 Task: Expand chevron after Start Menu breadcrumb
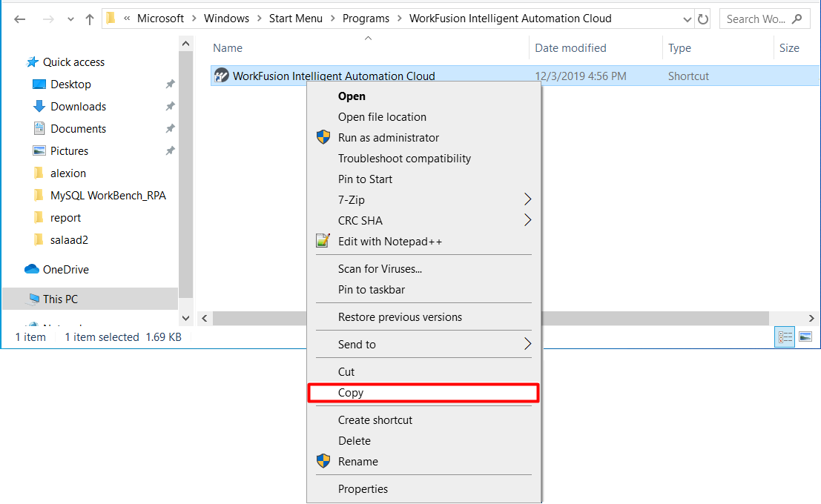332,19
